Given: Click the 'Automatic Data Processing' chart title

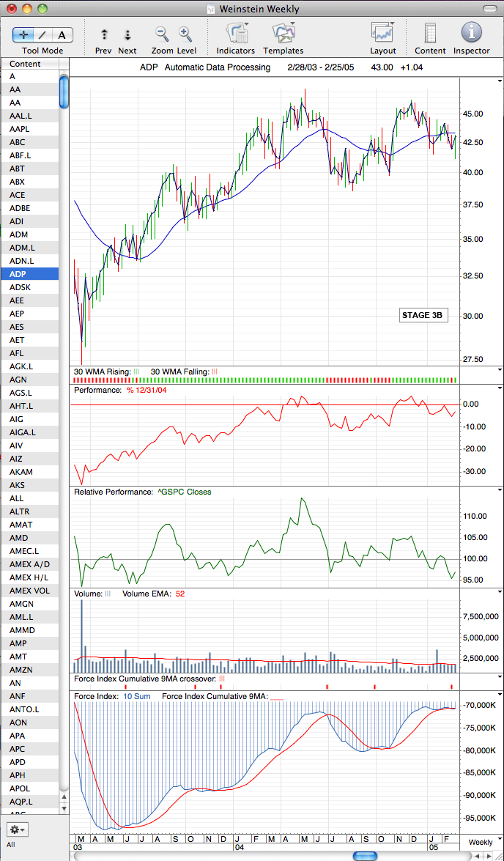Looking at the screenshot, I should click(218, 67).
